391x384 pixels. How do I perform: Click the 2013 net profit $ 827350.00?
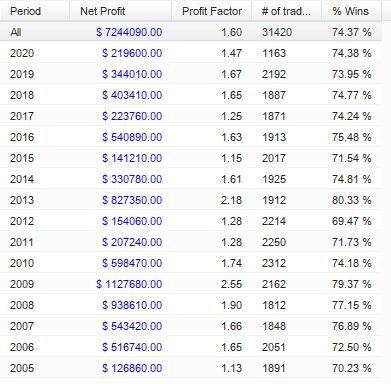(x=132, y=200)
